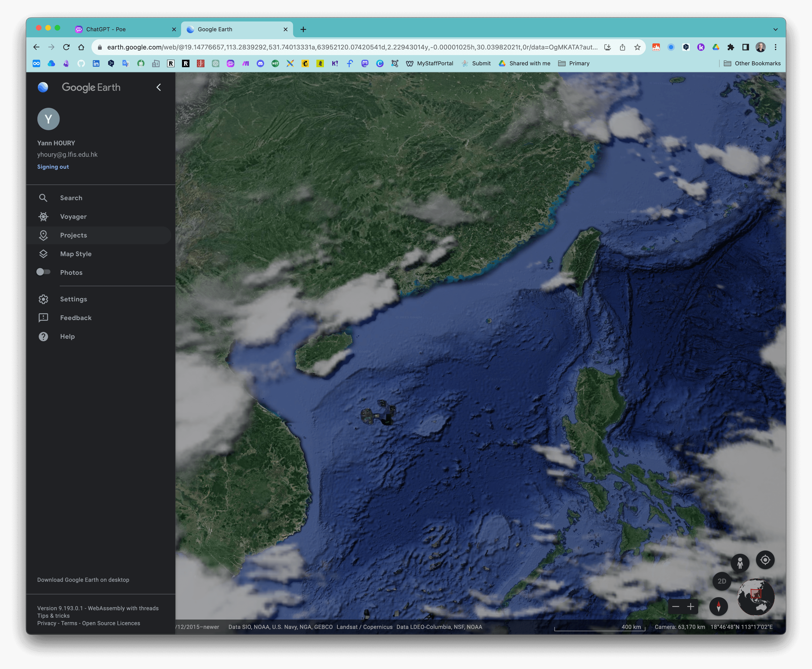This screenshot has height=669, width=812.
Task: Zoom in with the plus button
Action: (691, 606)
